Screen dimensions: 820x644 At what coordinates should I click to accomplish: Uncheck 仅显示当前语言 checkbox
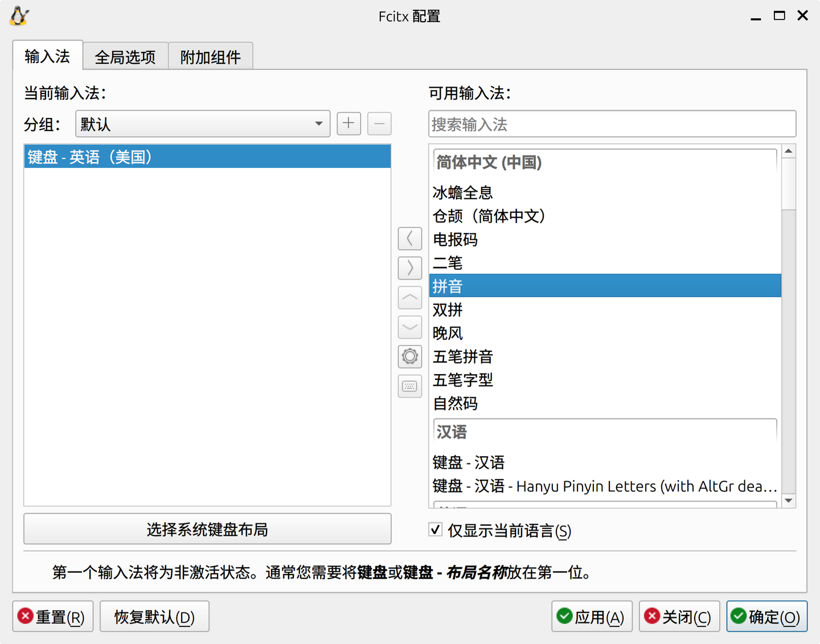point(435,530)
